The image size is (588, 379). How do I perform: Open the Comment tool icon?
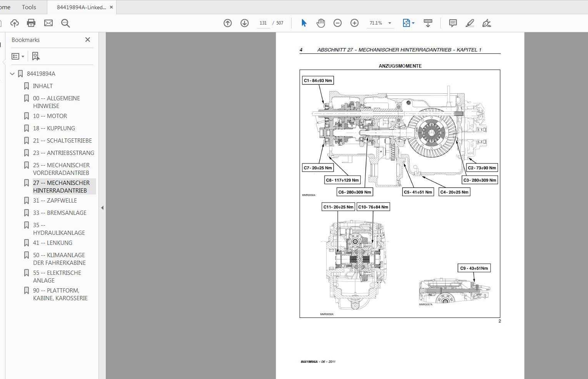[453, 23]
